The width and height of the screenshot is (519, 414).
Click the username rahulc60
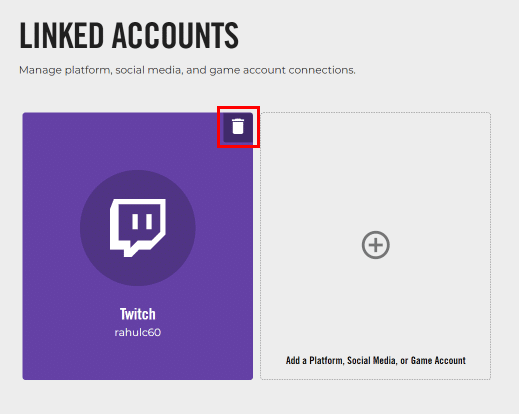[138, 332]
